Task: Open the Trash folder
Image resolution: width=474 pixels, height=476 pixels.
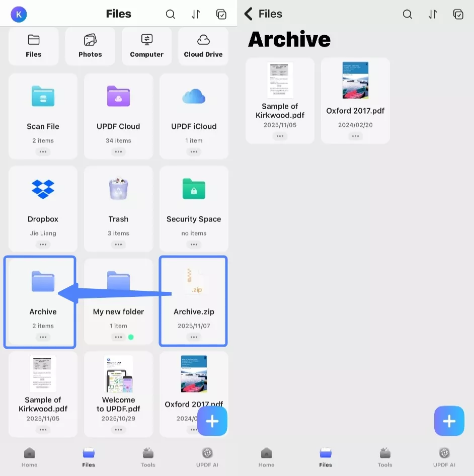Action: click(118, 201)
